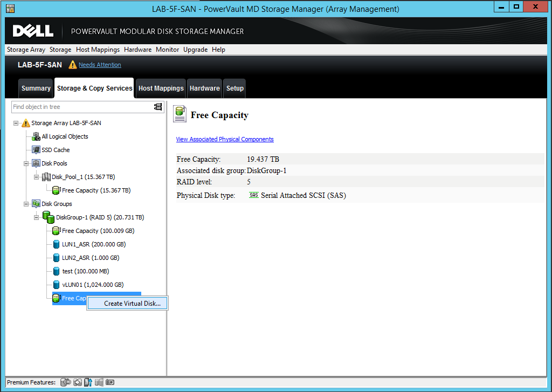This screenshot has width=552, height=392.
Task: Follow the View Associated Physical Components link
Action: 224,139
